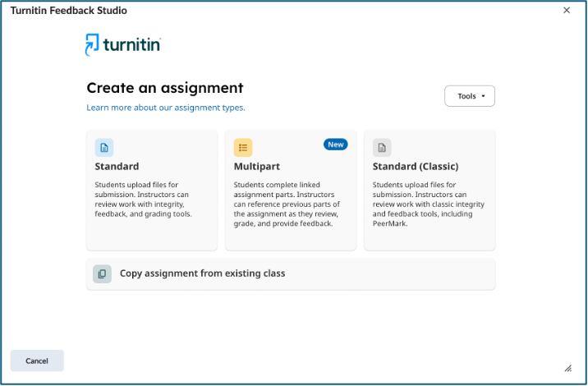Click the Turnitin Feedback Studio title text
Image resolution: width=588 pixels, height=386 pixels.
69,11
